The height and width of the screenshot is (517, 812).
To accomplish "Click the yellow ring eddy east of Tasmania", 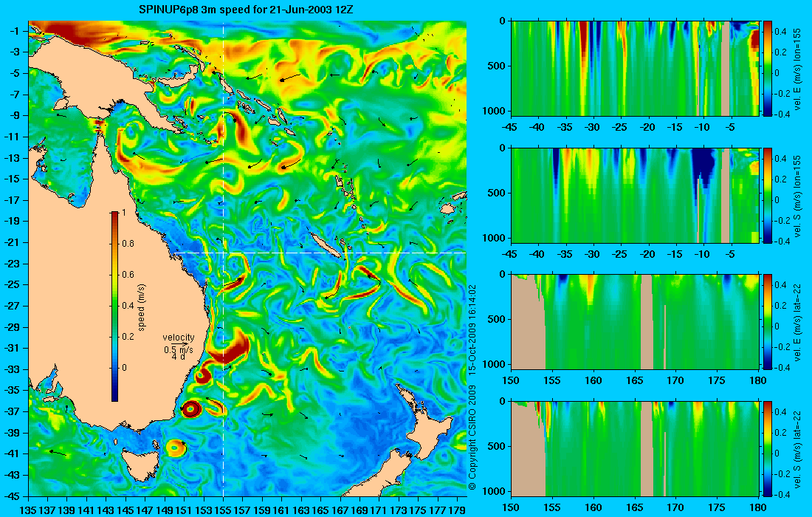I will [175, 448].
